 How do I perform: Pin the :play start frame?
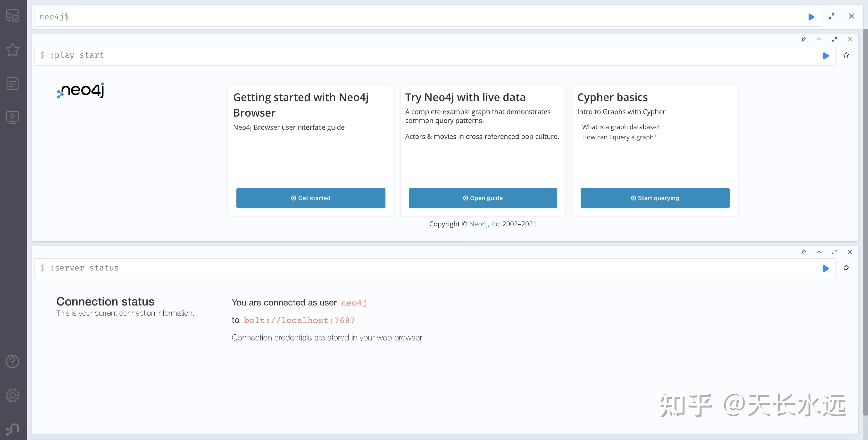click(x=803, y=39)
